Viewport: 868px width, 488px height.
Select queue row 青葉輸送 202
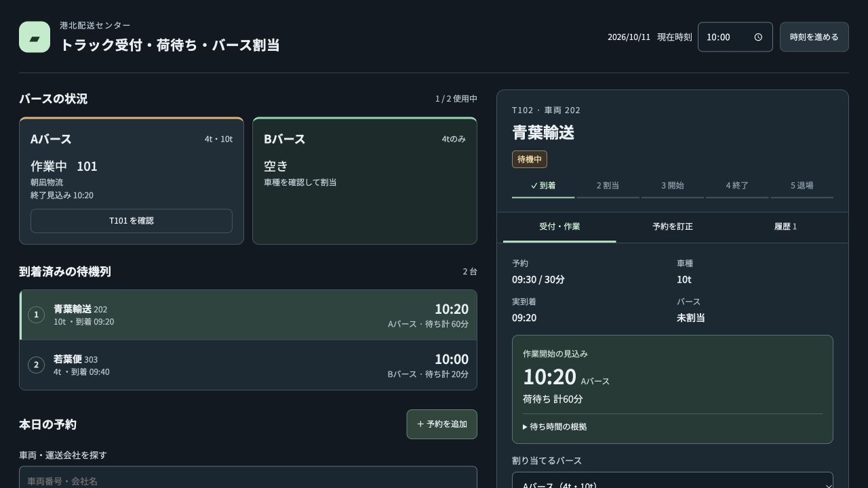pos(248,315)
